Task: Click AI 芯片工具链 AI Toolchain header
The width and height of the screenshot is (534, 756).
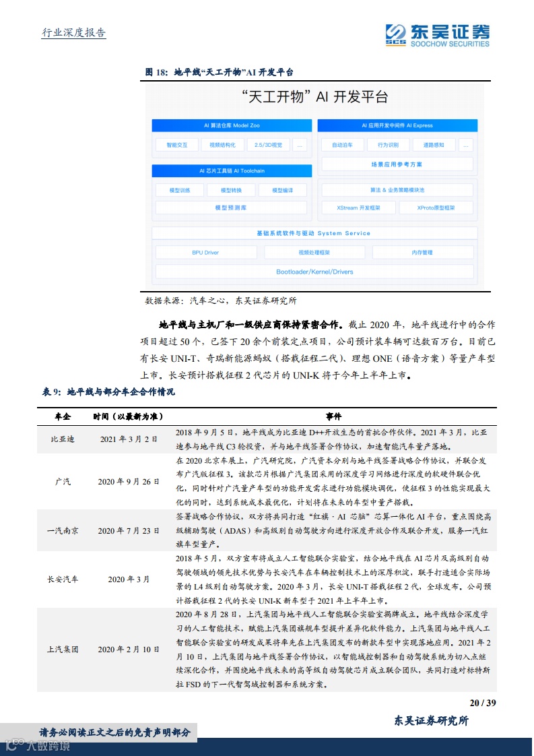Action: pyautogui.click(x=232, y=170)
